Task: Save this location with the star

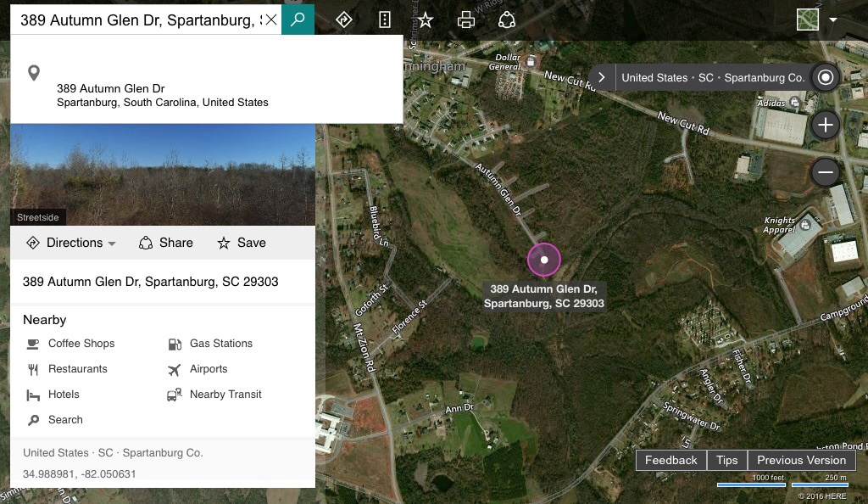Action: pos(242,243)
